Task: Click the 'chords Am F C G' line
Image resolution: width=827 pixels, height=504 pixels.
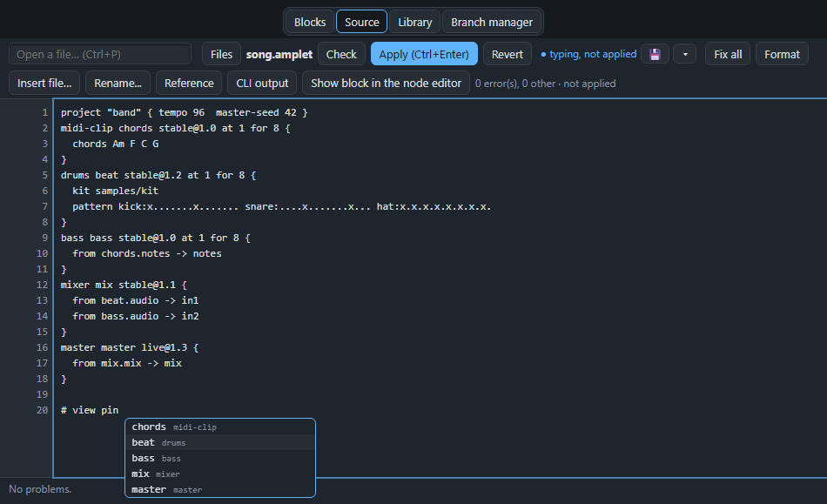Action: (116, 144)
